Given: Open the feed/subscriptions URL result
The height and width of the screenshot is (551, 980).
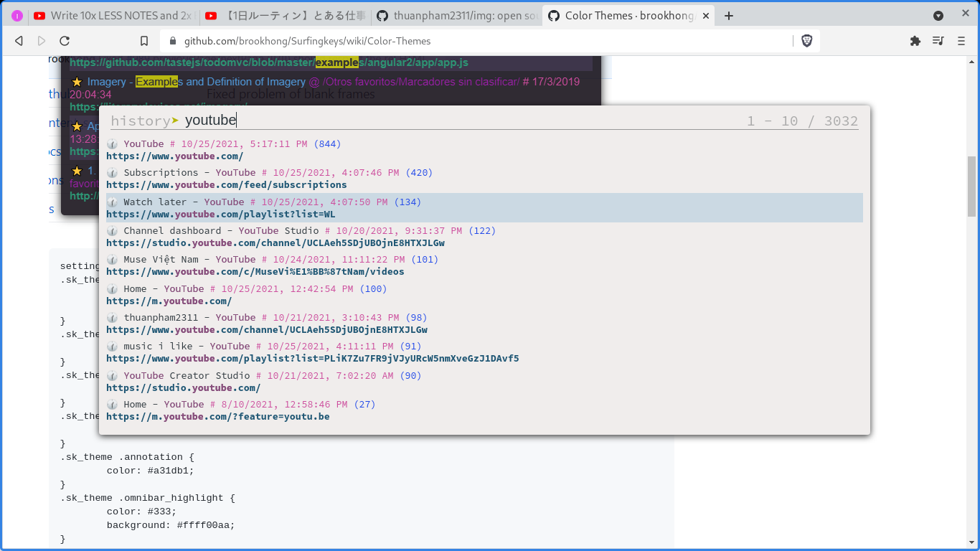Looking at the screenshot, I should point(227,185).
